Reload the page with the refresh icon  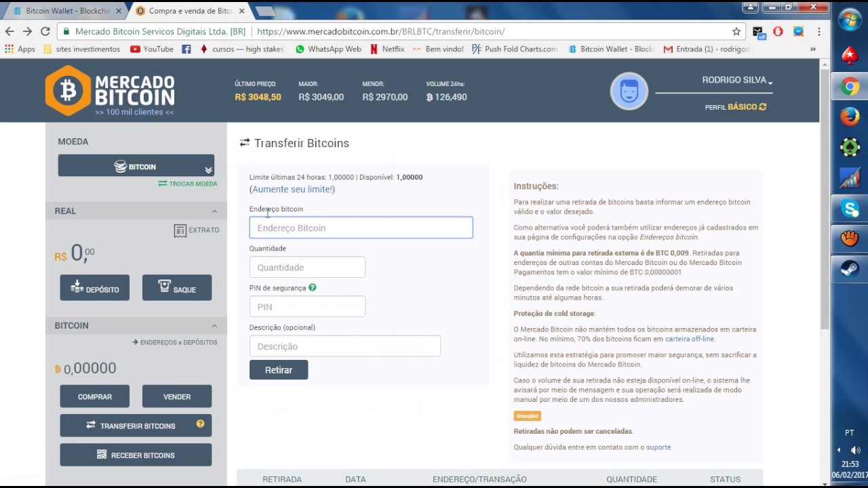[x=45, y=31]
